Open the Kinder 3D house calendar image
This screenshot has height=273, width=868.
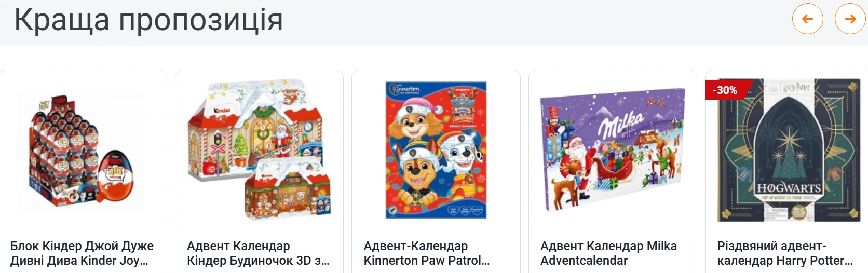(x=259, y=151)
